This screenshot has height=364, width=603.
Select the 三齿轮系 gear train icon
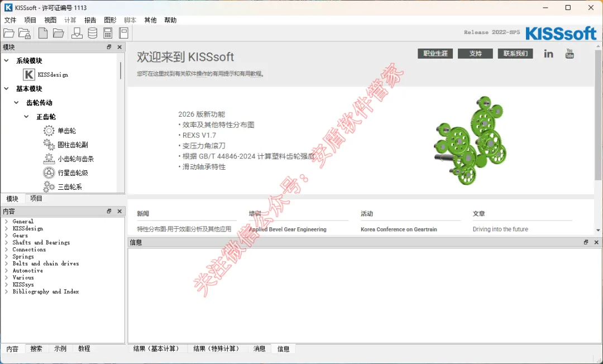(x=49, y=186)
